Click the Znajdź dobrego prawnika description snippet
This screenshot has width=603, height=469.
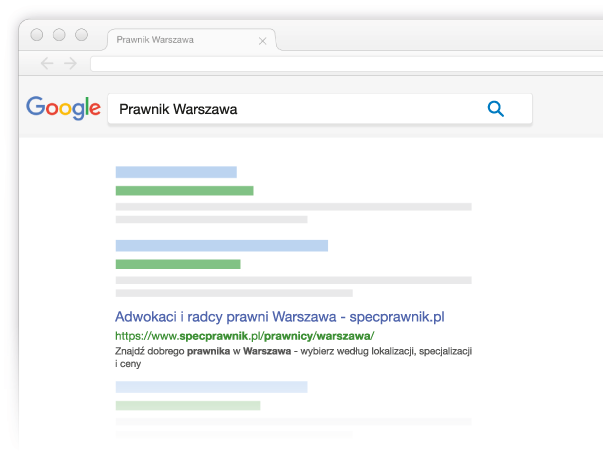(293, 357)
